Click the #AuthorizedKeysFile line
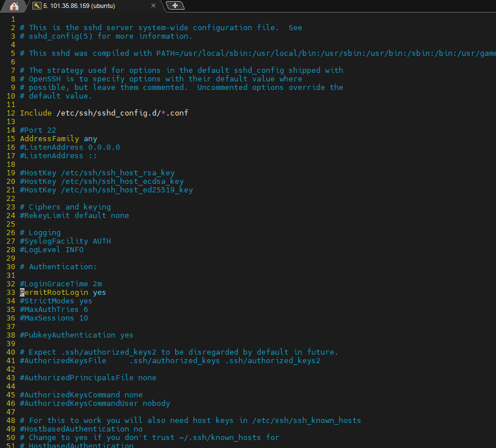The width and height of the screenshot is (496, 448). click(x=63, y=360)
